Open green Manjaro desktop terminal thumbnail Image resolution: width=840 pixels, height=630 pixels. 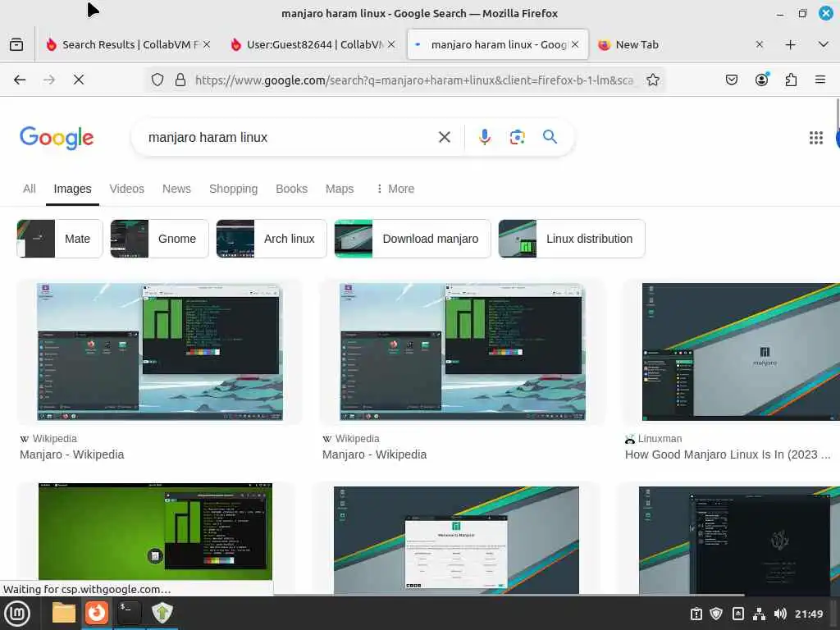155,532
